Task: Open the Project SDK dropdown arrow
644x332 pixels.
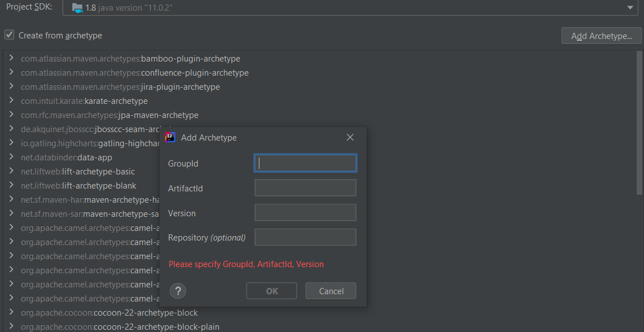Action: click(630, 8)
